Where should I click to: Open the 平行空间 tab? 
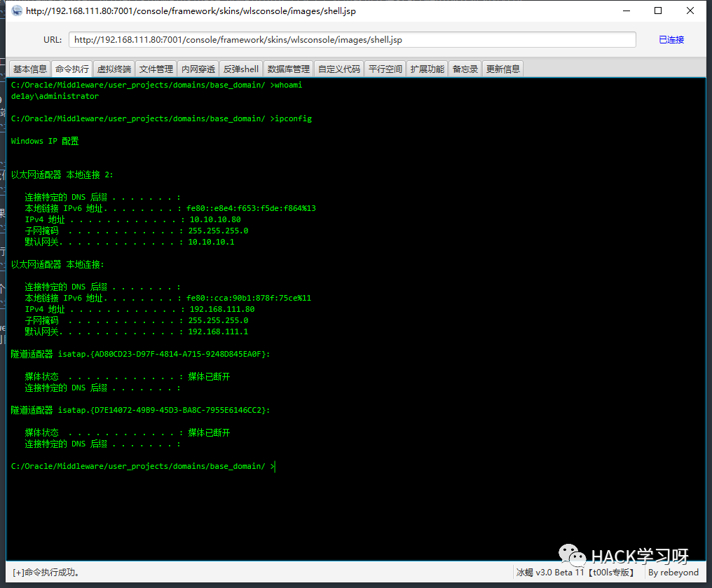tap(385, 69)
